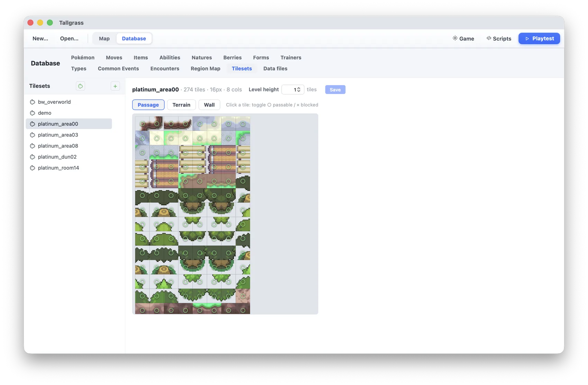Open the Types section
Screen dimensions: 588x385
tap(79, 68)
